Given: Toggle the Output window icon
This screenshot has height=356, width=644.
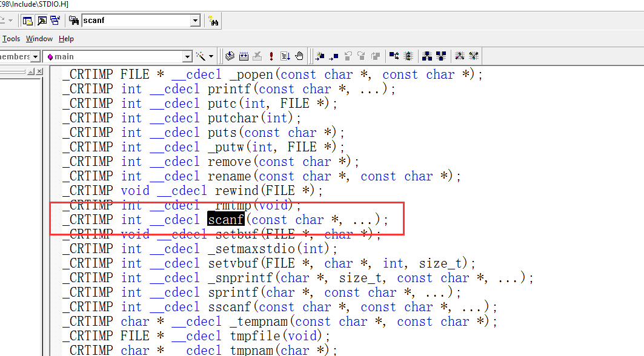Looking at the screenshot, I should pos(42,21).
